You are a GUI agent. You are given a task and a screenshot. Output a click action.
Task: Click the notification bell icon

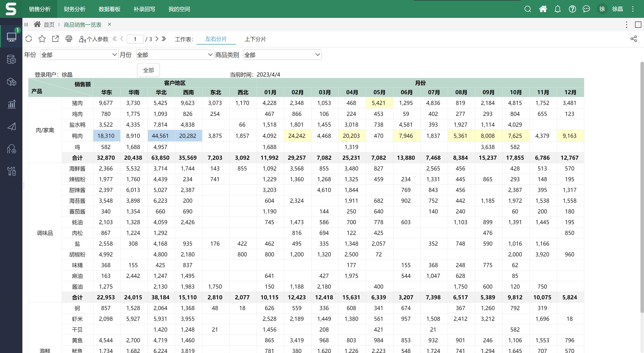(x=557, y=9)
